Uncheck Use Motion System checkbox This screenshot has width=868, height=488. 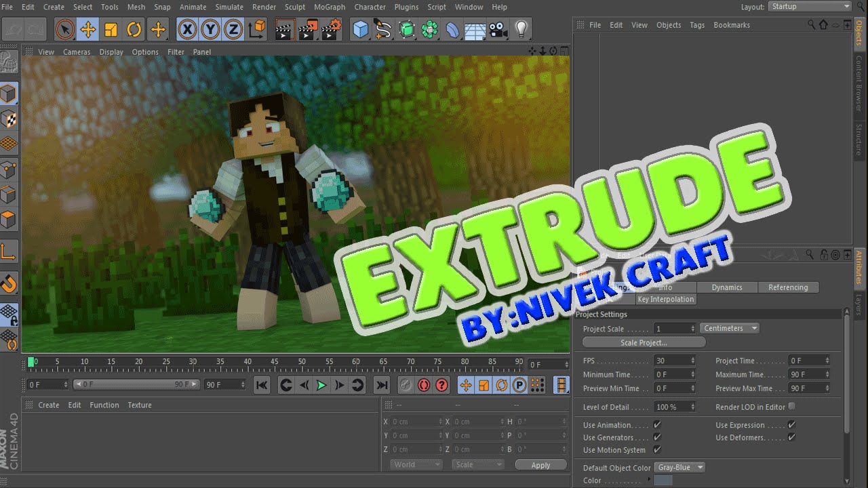pos(657,449)
